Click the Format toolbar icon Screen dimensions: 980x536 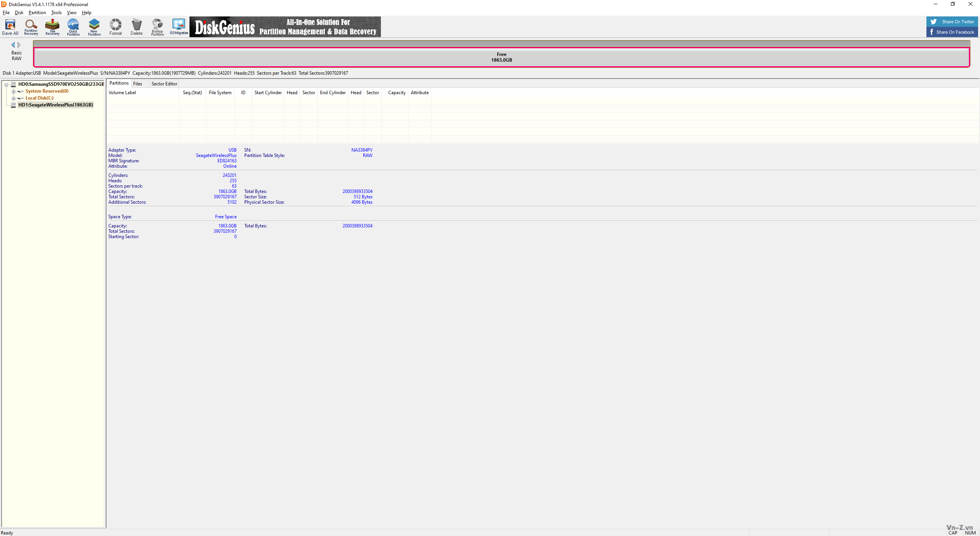(x=116, y=27)
